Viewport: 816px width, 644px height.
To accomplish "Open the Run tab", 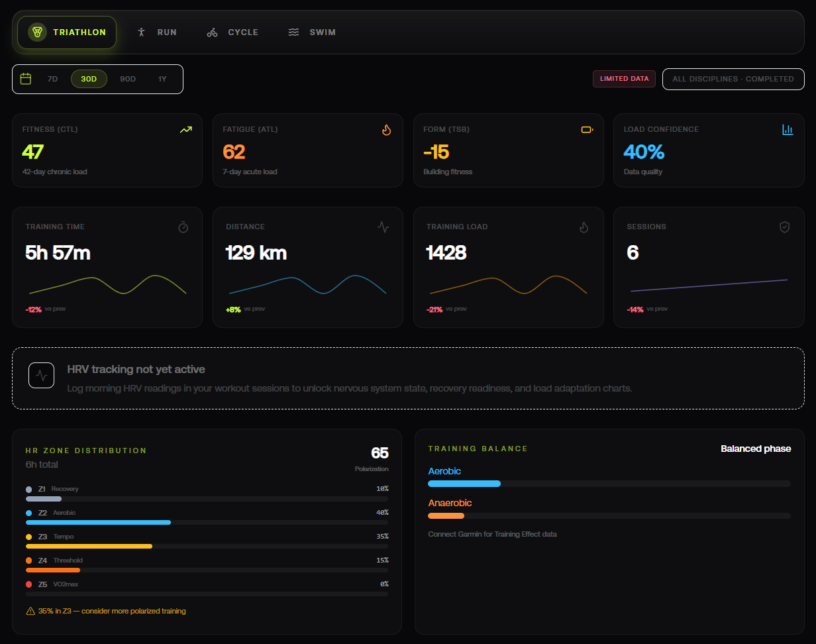I will (157, 32).
